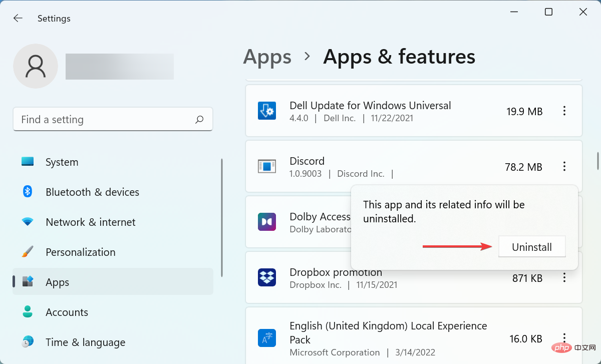This screenshot has width=601, height=364.
Task: Navigate to Apps breadcrumb
Action: [x=267, y=57]
